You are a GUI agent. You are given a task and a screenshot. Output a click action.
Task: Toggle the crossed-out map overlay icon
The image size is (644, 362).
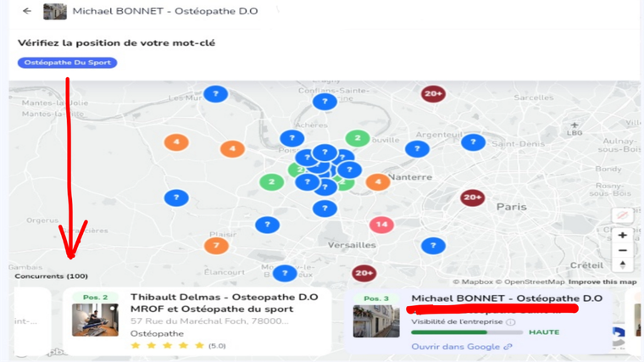[622, 215]
